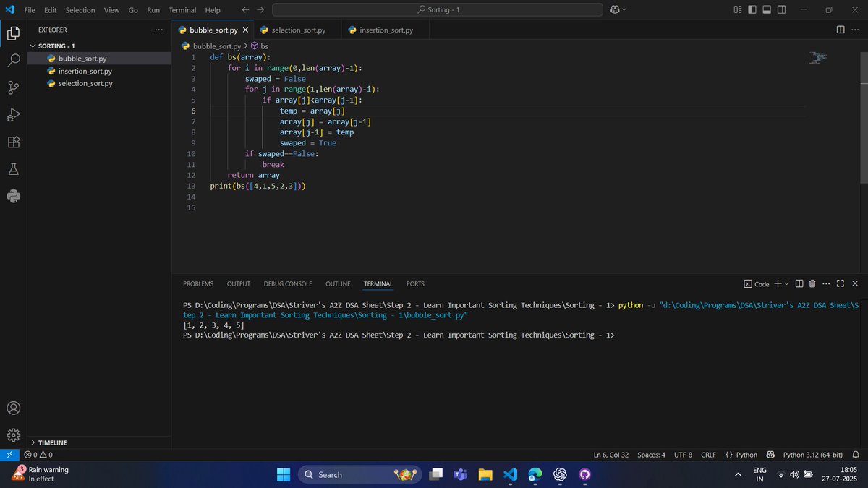Open the Manage gear icon
This screenshot has height=488, width=868.
coord(13,435)
